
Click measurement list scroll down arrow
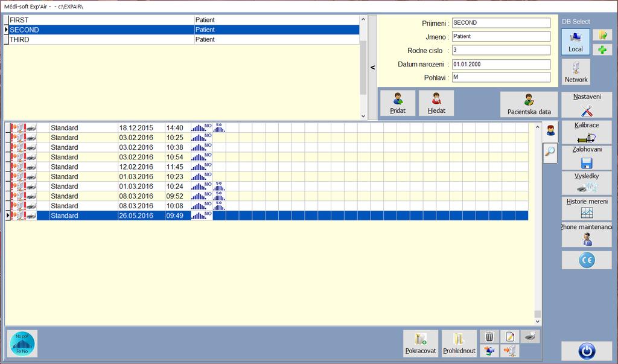[537, 322]
